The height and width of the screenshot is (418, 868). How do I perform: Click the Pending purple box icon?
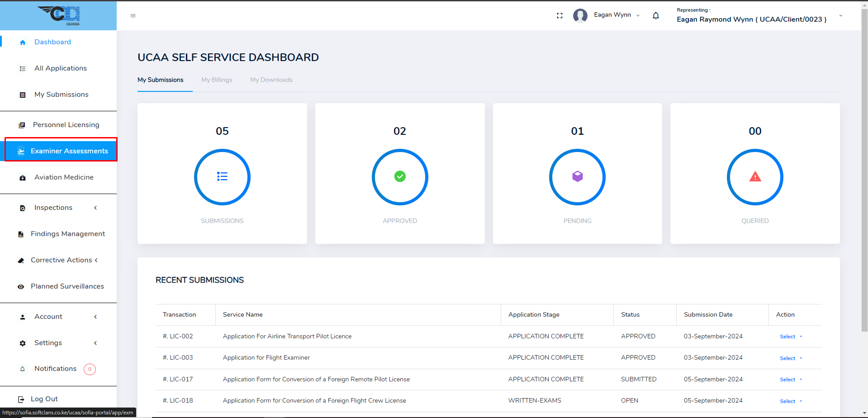577,177
